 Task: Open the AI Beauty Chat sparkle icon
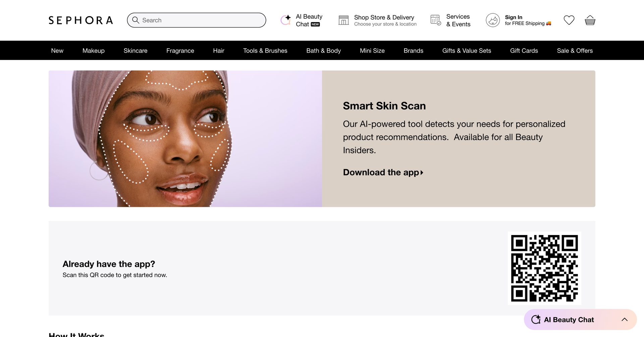[x=285, y=20]
